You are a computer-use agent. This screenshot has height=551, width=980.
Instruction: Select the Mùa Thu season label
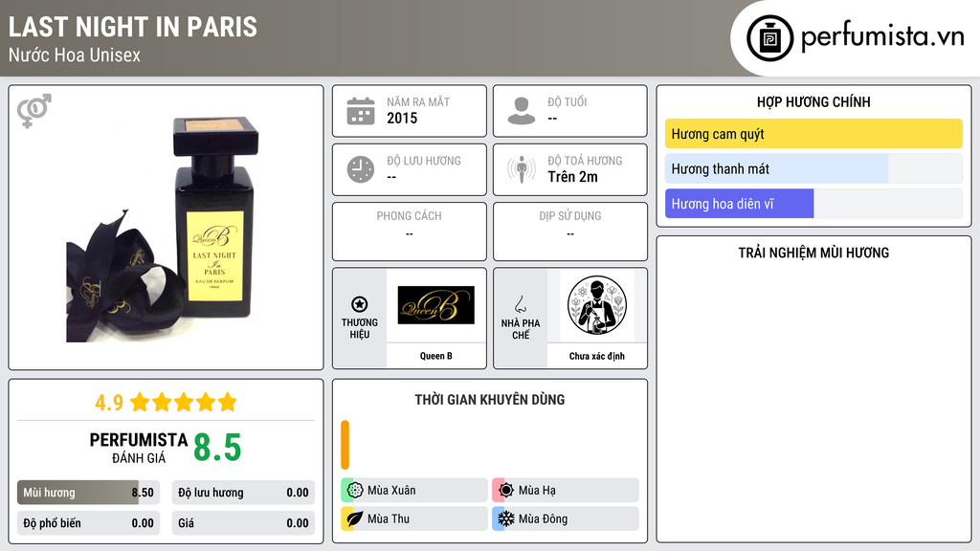[x=389, y=518]
